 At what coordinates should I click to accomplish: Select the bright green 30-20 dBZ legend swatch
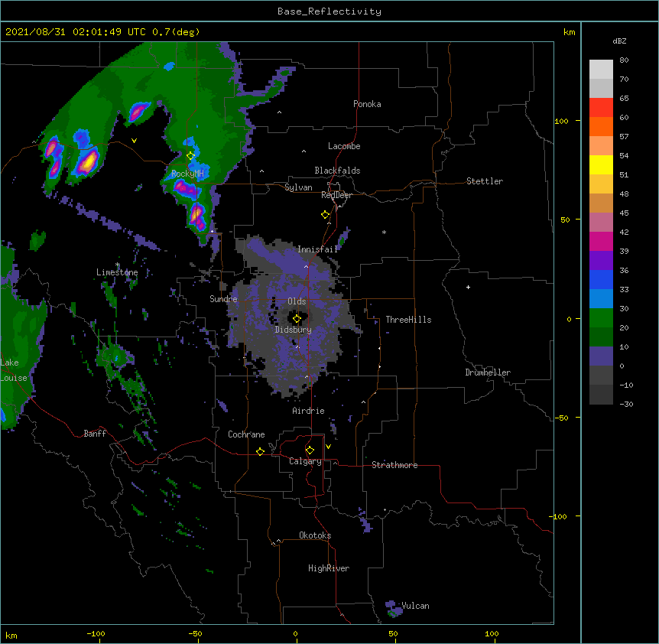click(601, 318)
